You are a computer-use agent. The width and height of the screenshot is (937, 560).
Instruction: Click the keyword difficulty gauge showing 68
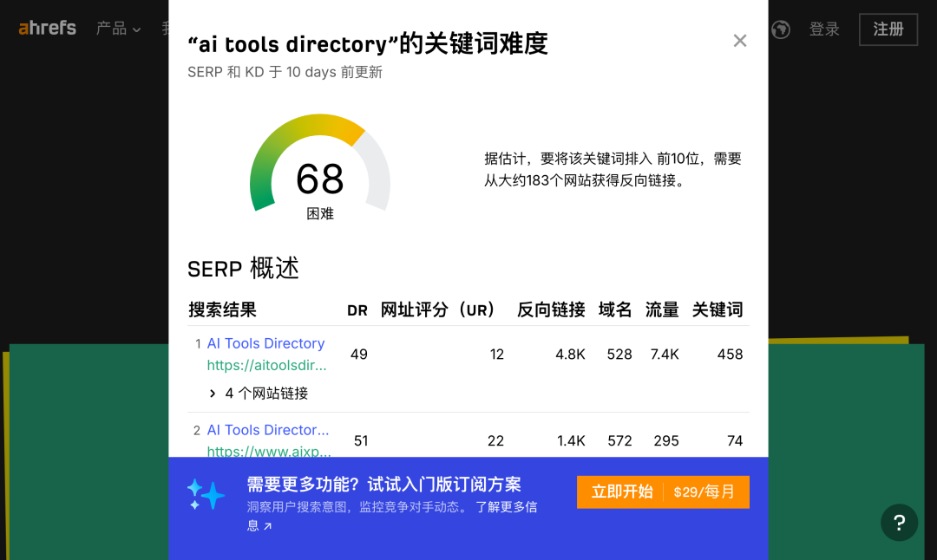point(320,165)
